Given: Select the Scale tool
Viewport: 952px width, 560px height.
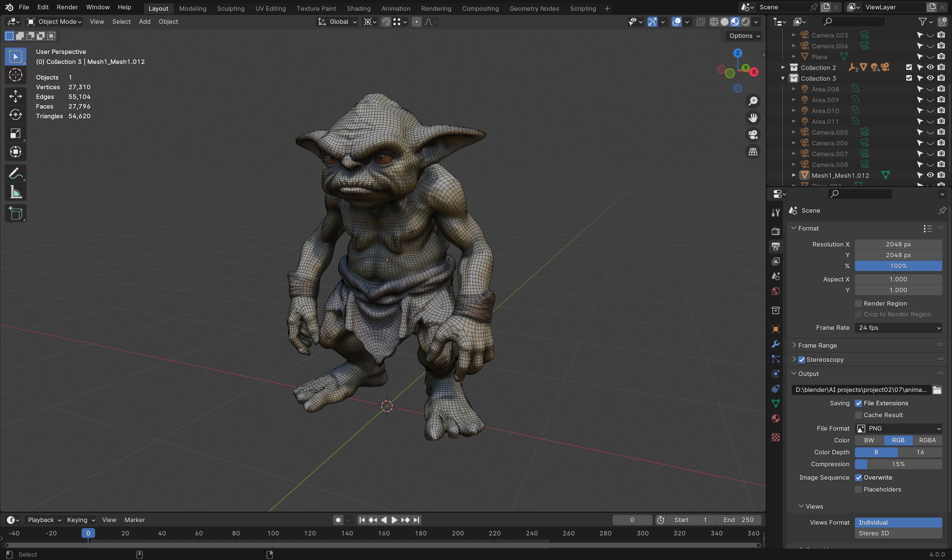Looking at the screenshot, I should coord(16,133).
